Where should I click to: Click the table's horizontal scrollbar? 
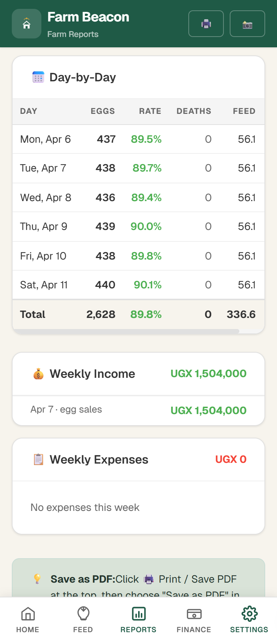pos(126,331)
